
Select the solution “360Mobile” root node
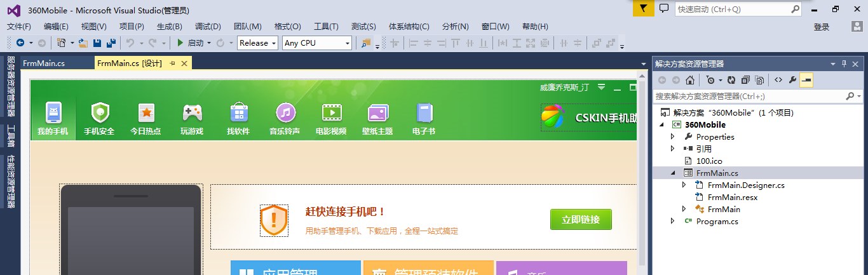[x=733, y=113]
